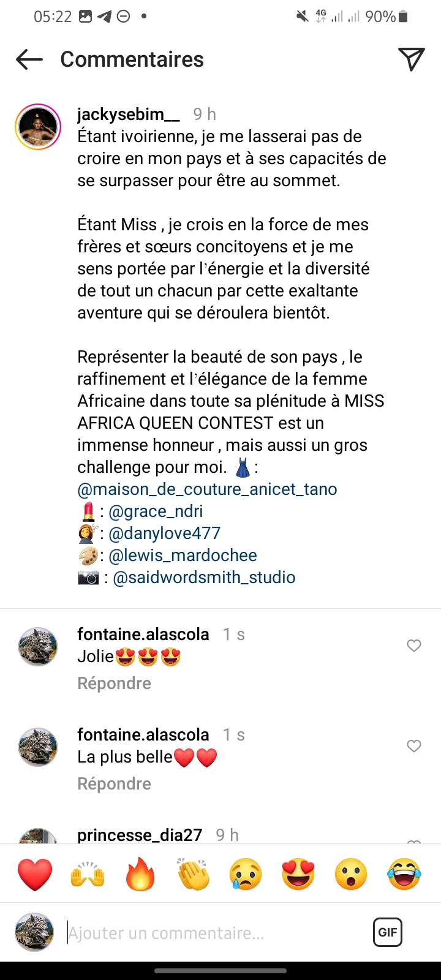The image size is (441, 980).
Task: Like the "Jolie" comment with heart
Action: tap(414, 646)
